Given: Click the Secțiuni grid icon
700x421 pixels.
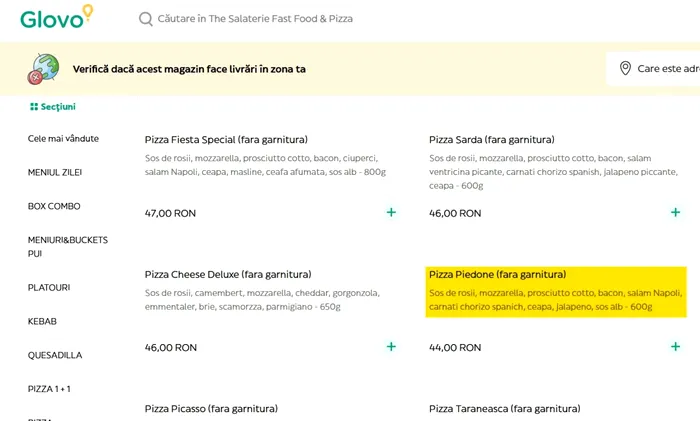Looking at the screenshot, I should 33,107.
